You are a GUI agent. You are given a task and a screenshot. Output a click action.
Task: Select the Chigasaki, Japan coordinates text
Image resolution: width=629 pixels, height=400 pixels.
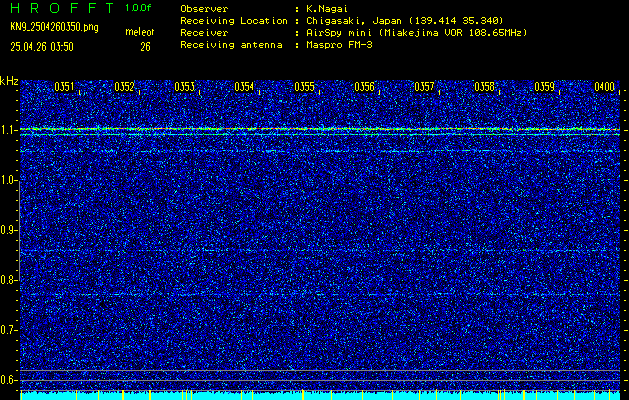(405, 21)
